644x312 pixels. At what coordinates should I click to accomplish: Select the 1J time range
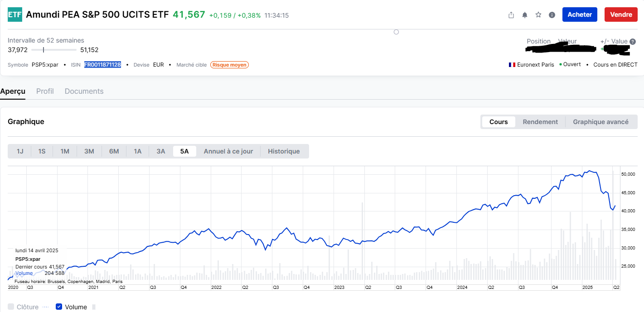click(20, 151)
